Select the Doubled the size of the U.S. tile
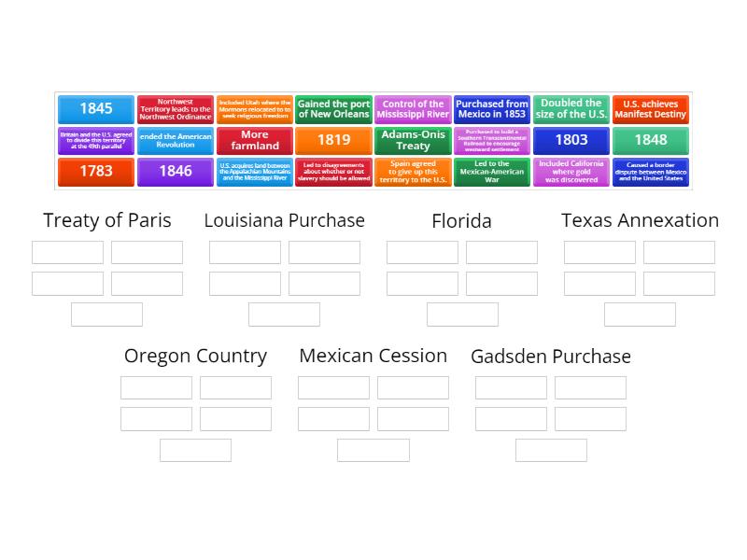This screenshot has width=747, height=560. tap(571, 109)
